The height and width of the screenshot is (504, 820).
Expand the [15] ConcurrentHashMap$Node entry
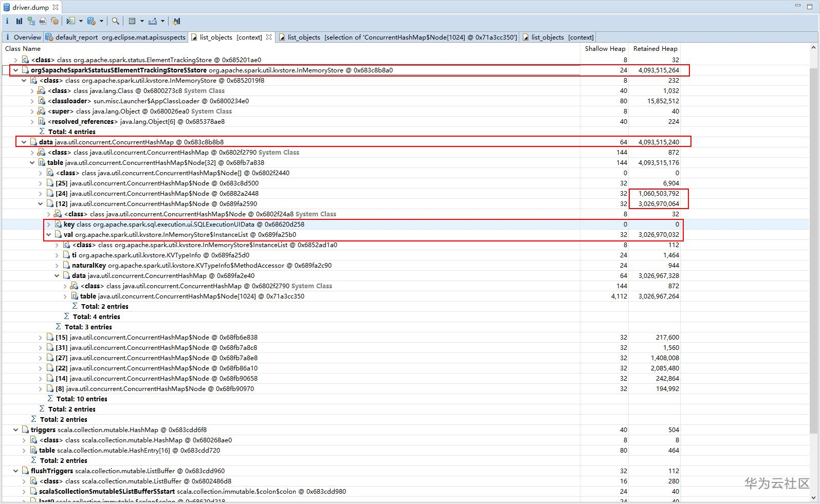click(x=41, y=338)
